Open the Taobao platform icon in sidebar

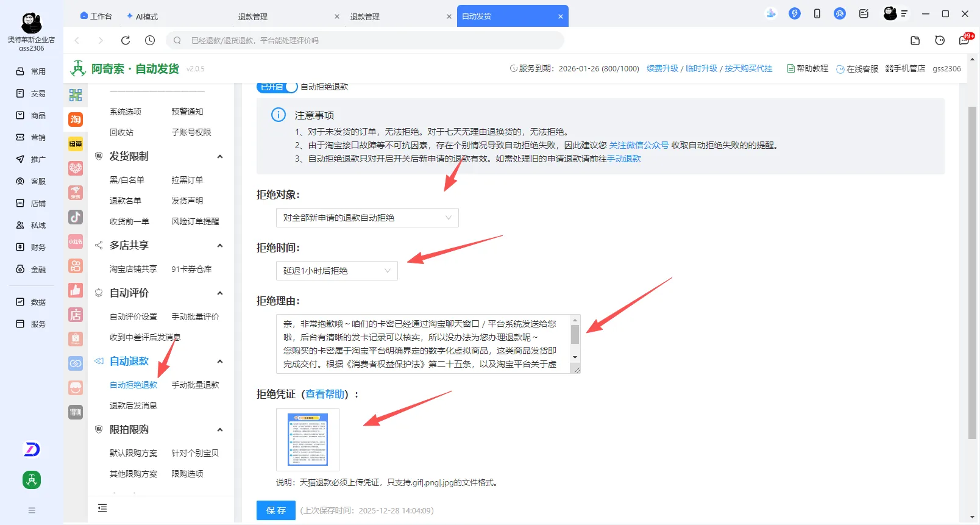point(76,120)
